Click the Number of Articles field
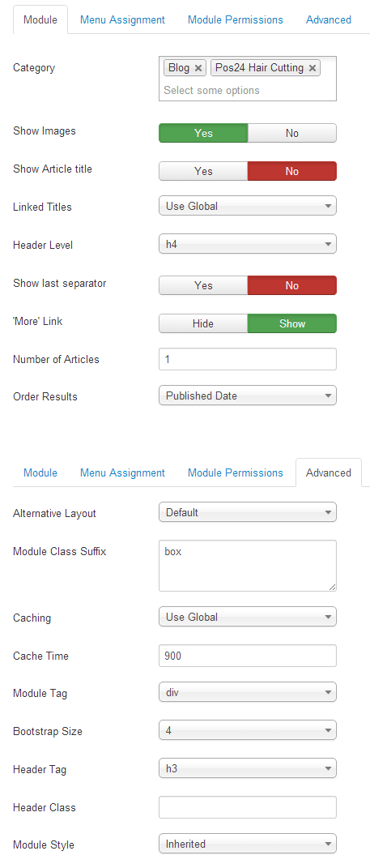The image size is (370, 868). click(x=248, y=359)
